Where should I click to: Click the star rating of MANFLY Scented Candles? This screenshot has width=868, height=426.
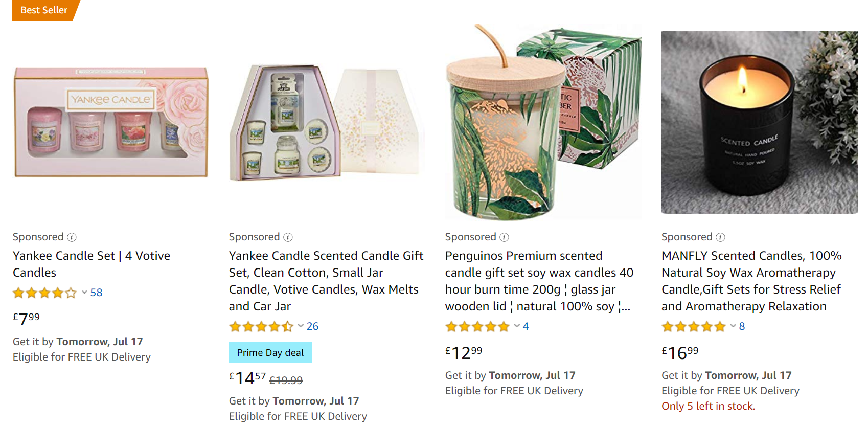pos(693,327)
